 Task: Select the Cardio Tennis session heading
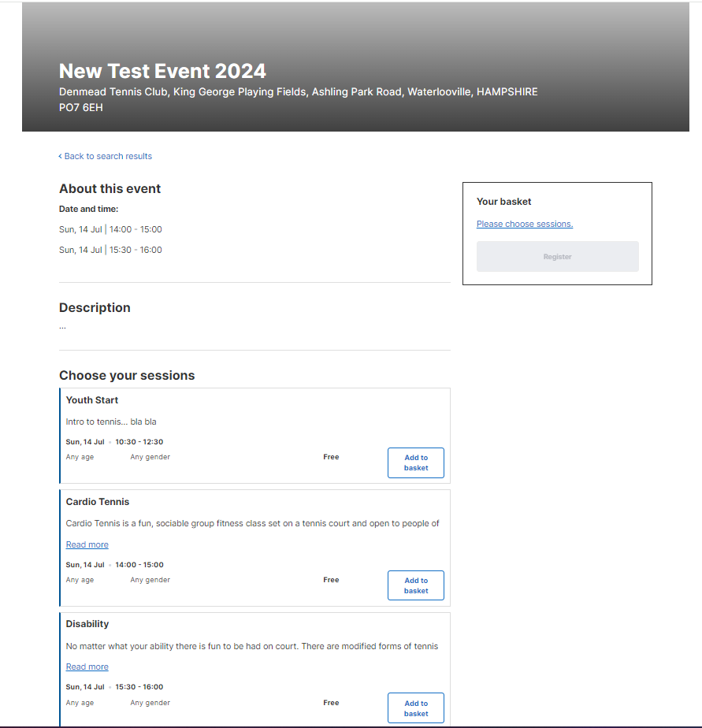(x=98, y=502)
